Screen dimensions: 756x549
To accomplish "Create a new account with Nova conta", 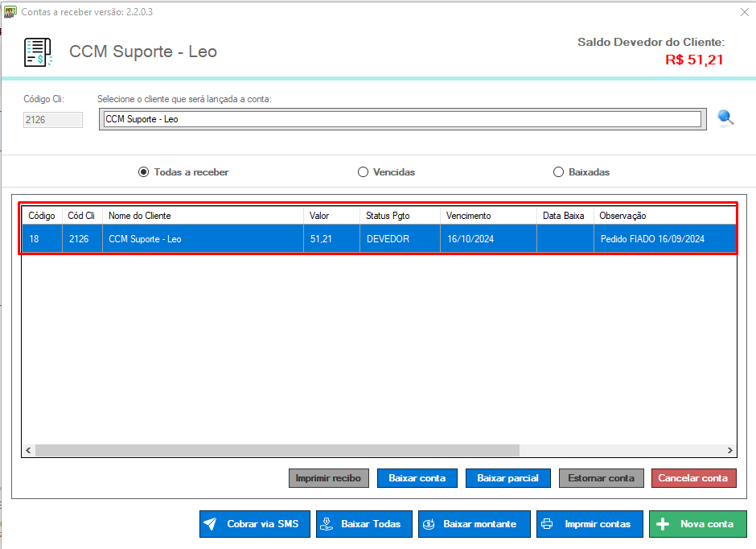I will pos(697,524).
